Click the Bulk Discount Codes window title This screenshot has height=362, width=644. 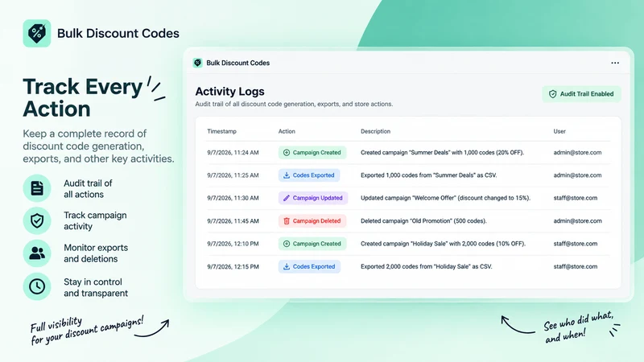[237, 63]
